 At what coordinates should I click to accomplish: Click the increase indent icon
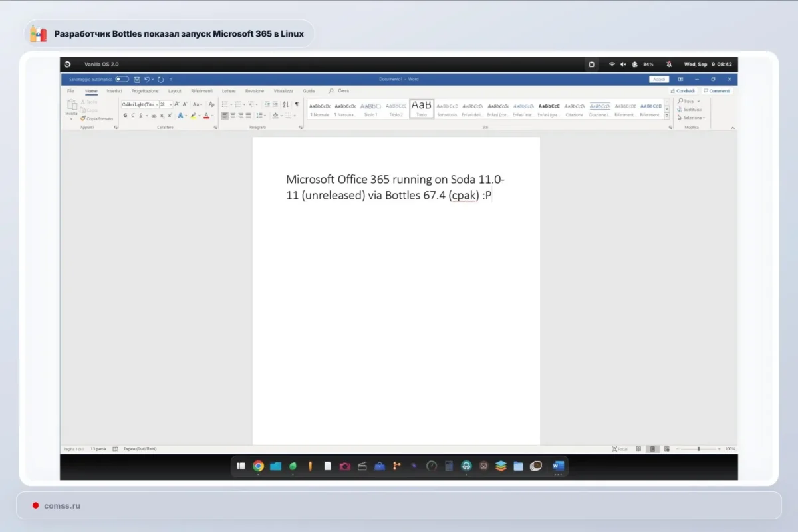click(275, 104)
